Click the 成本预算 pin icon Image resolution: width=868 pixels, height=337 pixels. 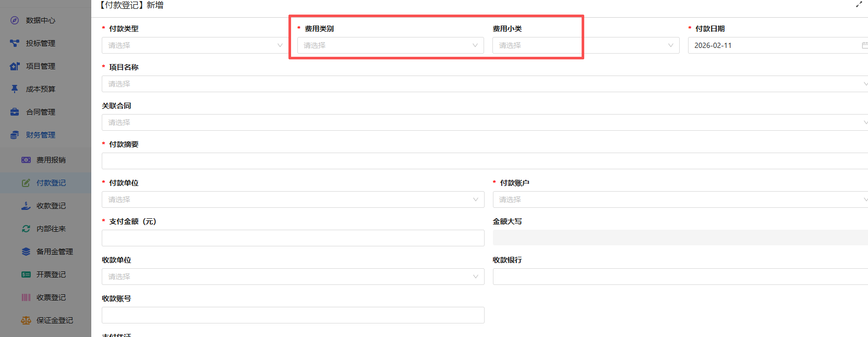(x=15, y=89)
